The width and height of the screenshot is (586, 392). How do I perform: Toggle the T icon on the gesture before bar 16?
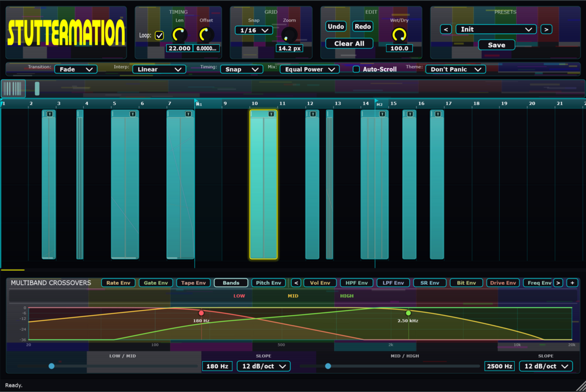pos(410,114)
